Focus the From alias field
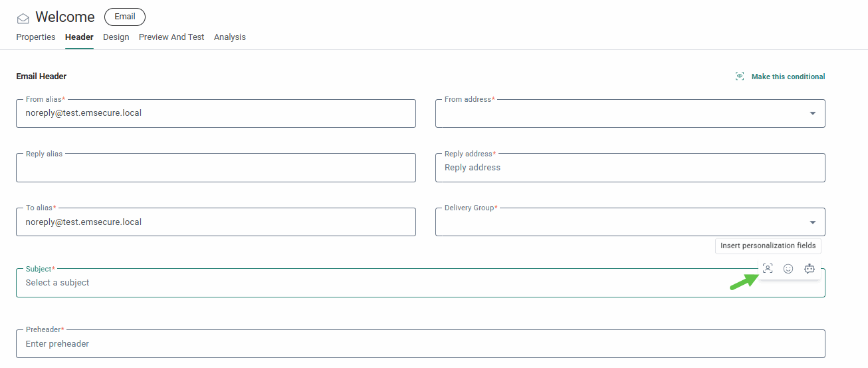The height and width of the screenshot is (368, 868). (216, 114)
